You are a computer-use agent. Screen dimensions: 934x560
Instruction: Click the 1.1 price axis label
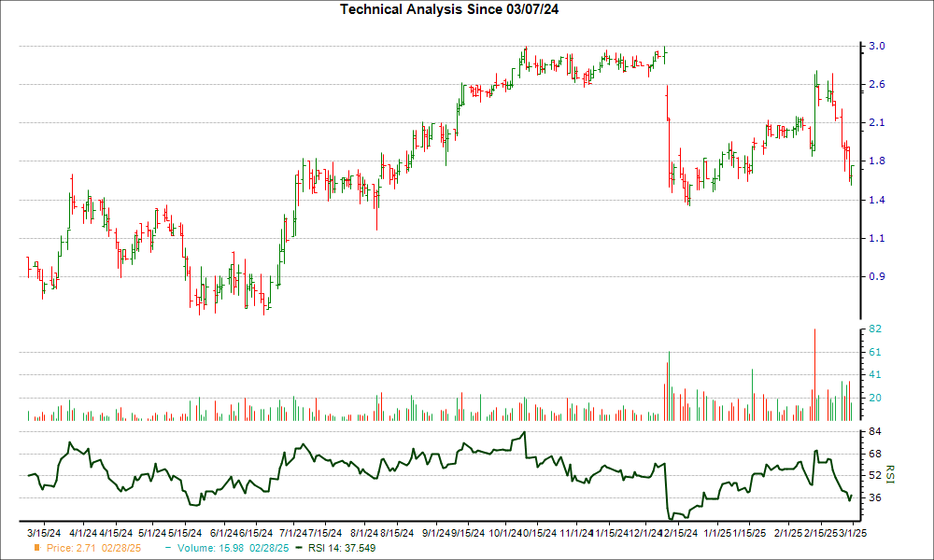pyautogui.click(x=877, y=239)
